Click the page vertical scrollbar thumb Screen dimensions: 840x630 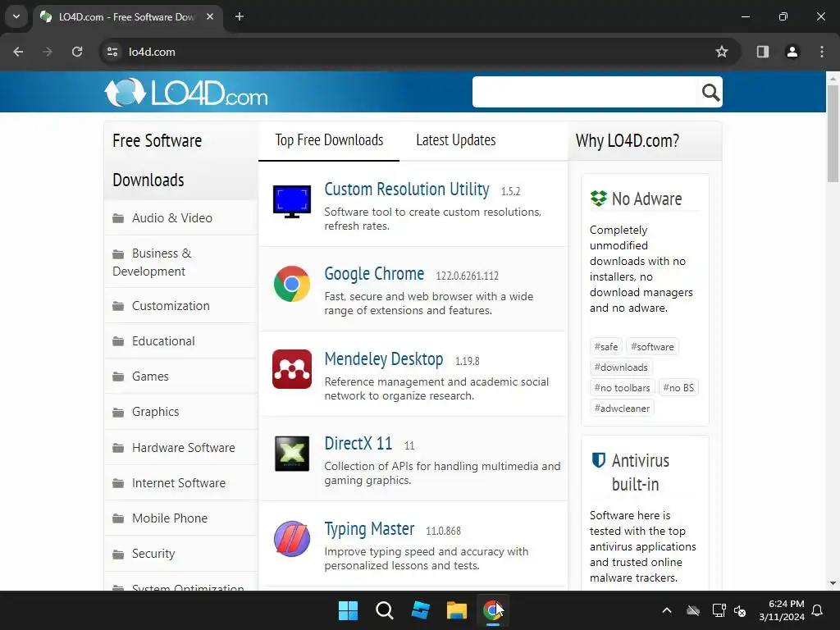point(833,134)
